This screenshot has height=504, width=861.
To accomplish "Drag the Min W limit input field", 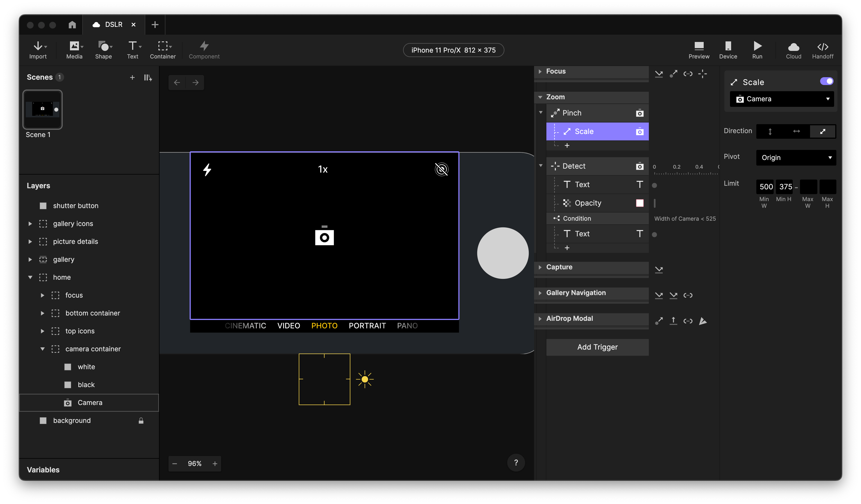I will pyautogui.click(x=766, y=186).
